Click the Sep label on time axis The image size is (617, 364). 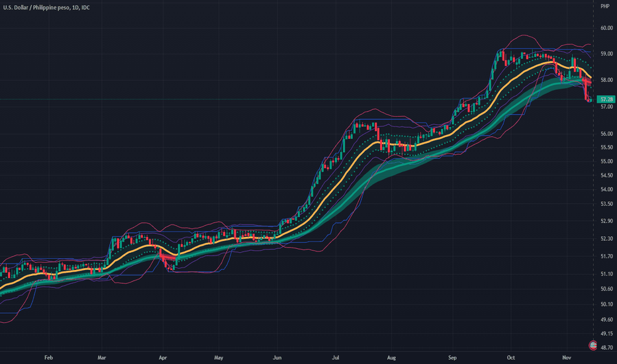pos(452,357)
